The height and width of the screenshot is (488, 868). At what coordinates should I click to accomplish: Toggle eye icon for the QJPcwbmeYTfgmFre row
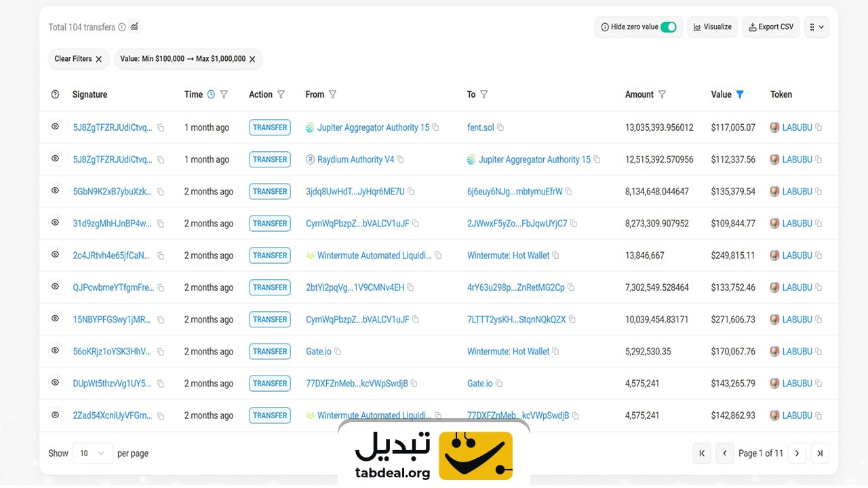[x=56, y=286]
